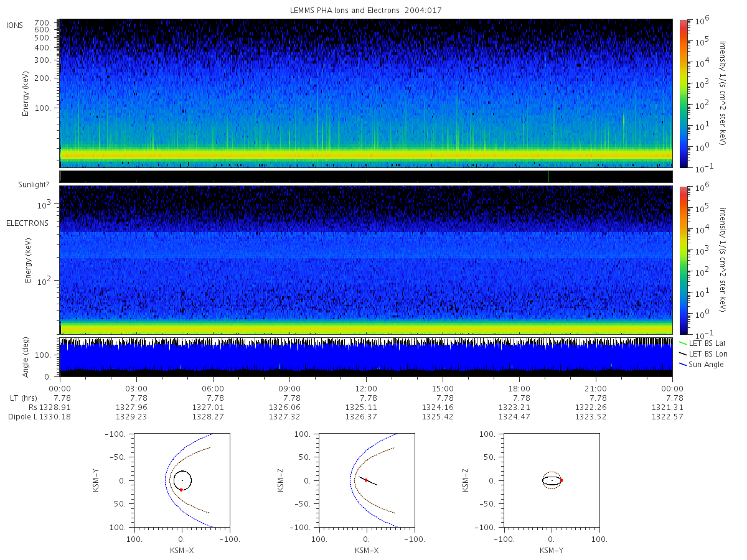747x560 pixels.
Task: Click the 09:00 time tick label
Action: click(x=289, y=389)
